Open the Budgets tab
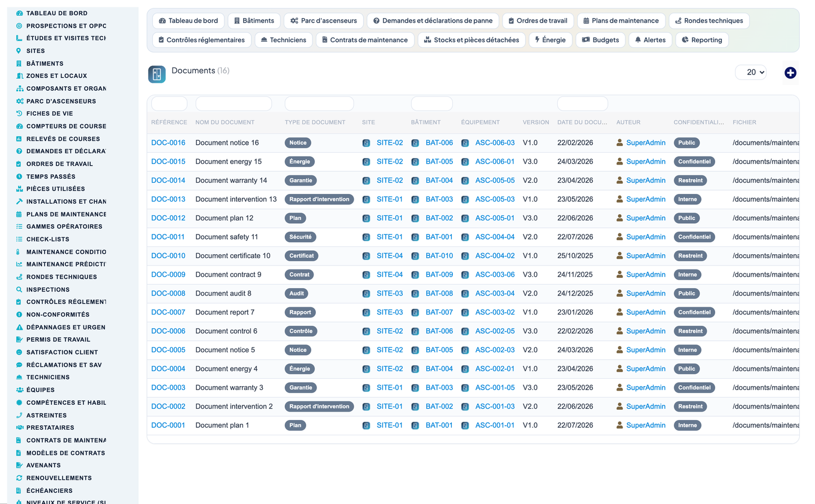Image resolution: width=815 pixels, height=504 pixels. [601, 40]
